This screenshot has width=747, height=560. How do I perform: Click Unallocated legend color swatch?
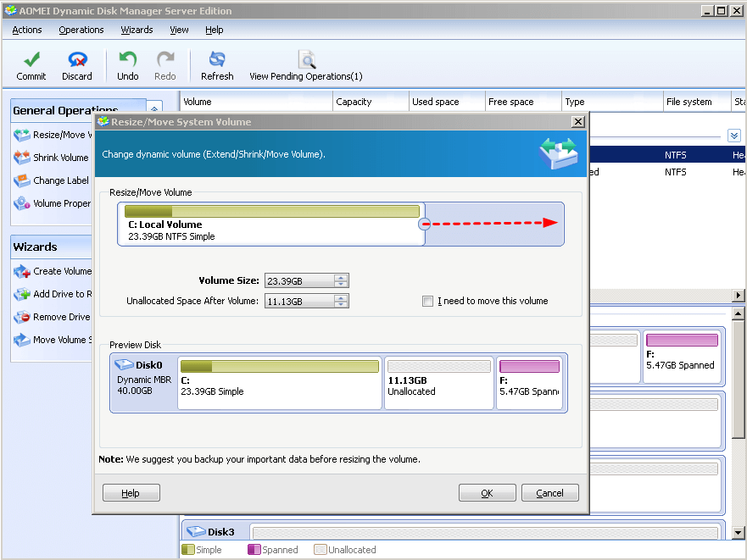321,550
